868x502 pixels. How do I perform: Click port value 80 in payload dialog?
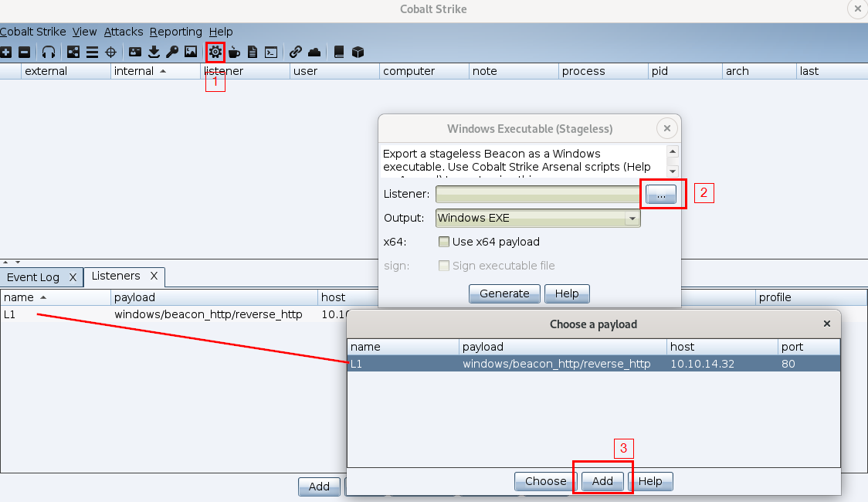[788, 364]
